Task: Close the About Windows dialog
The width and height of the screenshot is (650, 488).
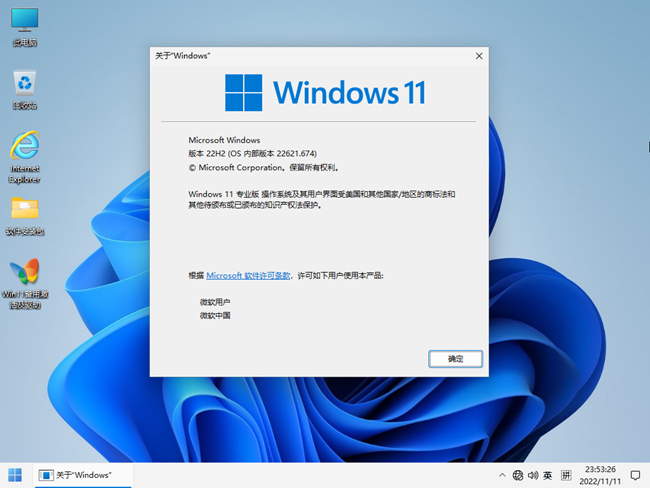Action: (x=479, y=56)
